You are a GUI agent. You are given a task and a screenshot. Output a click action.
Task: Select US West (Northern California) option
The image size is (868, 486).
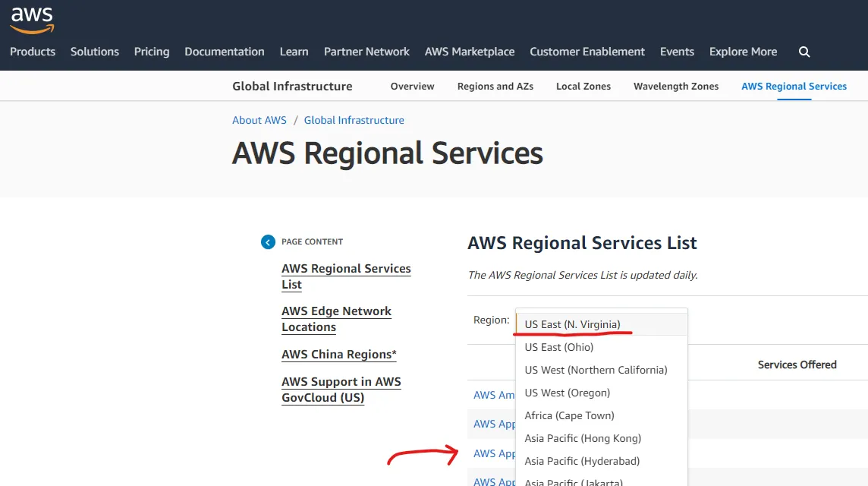602,370
